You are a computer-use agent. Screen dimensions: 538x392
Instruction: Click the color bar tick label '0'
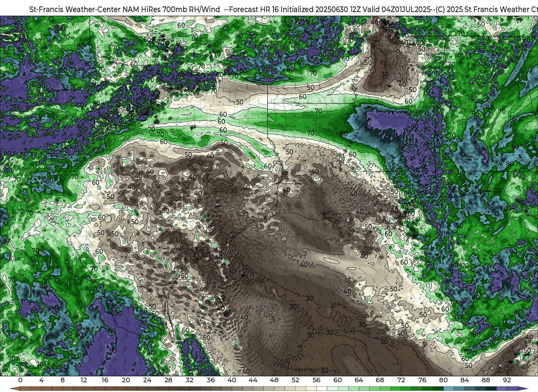tap(20, 380)
